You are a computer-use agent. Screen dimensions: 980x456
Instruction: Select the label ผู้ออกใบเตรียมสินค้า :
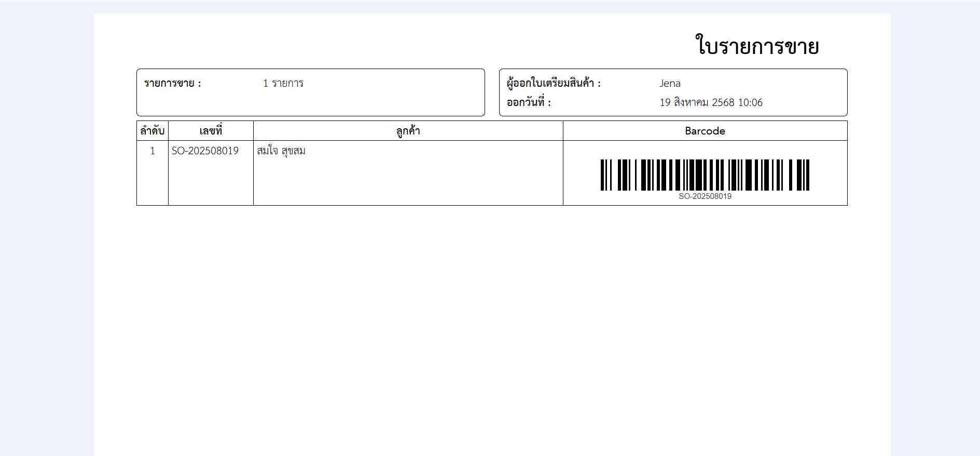554,83
